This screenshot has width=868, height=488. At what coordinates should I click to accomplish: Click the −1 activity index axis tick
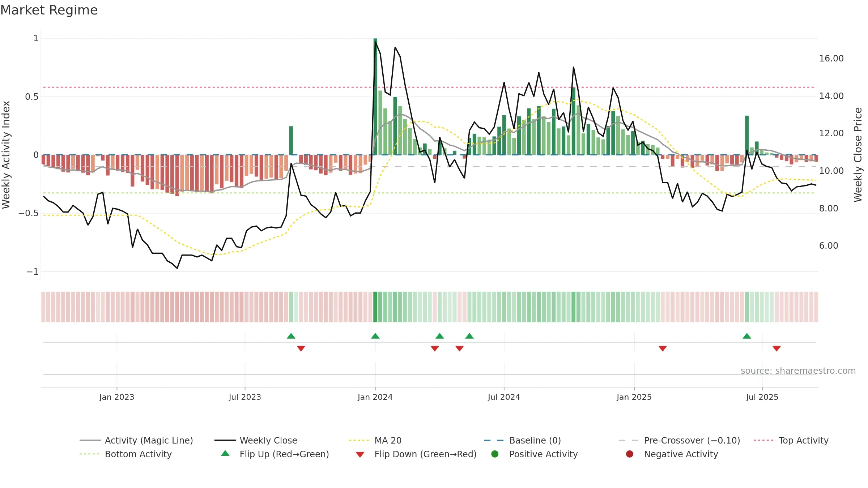pyautogui.click(x=33, y=271)
